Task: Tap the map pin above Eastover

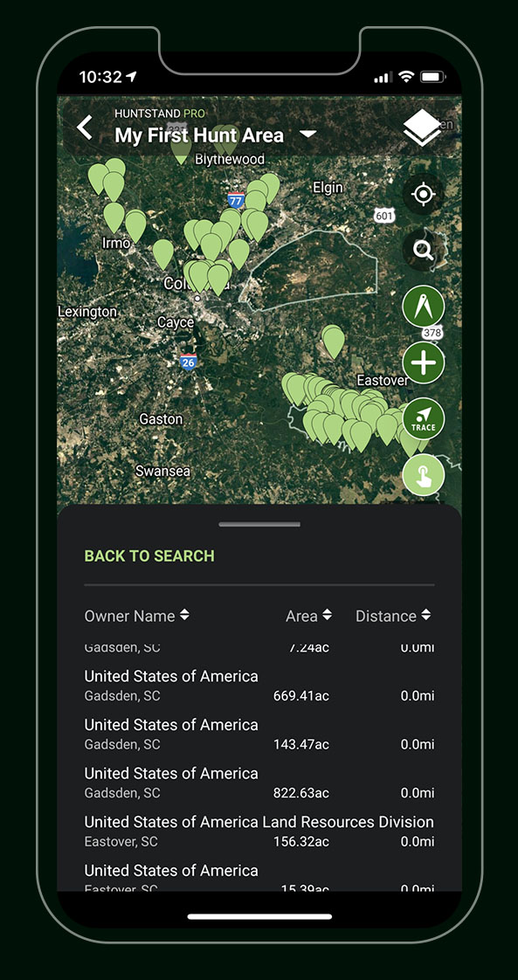Action: [x=333, y=342]
